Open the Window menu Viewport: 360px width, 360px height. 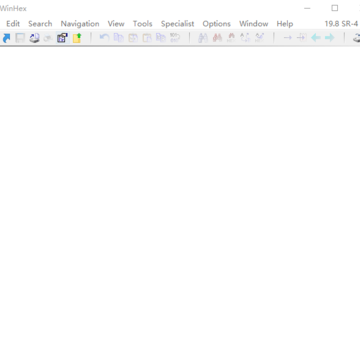tap(254, 24)
